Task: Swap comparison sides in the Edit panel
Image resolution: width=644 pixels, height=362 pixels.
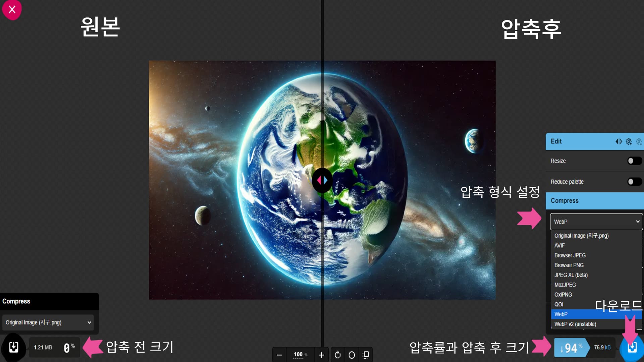Action: (619, 141)
